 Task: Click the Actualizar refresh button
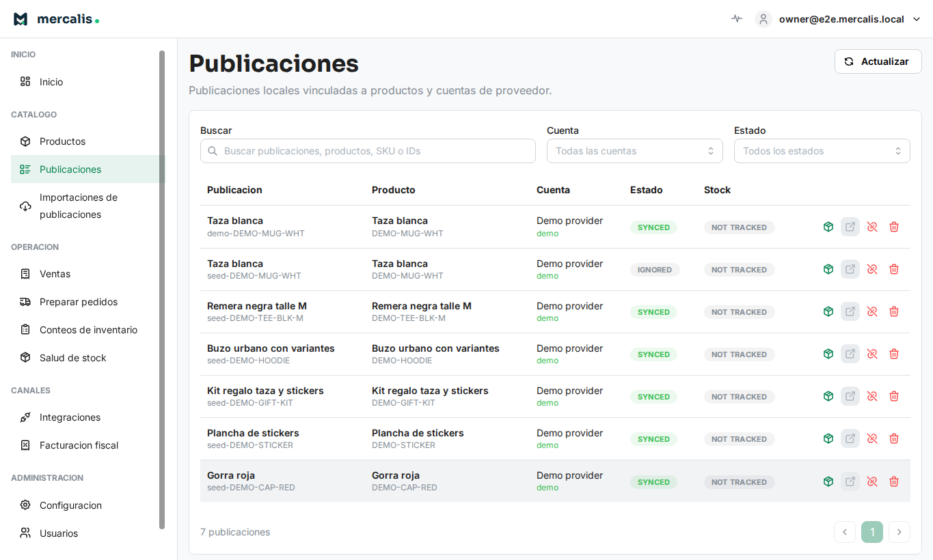coord(878,61)
